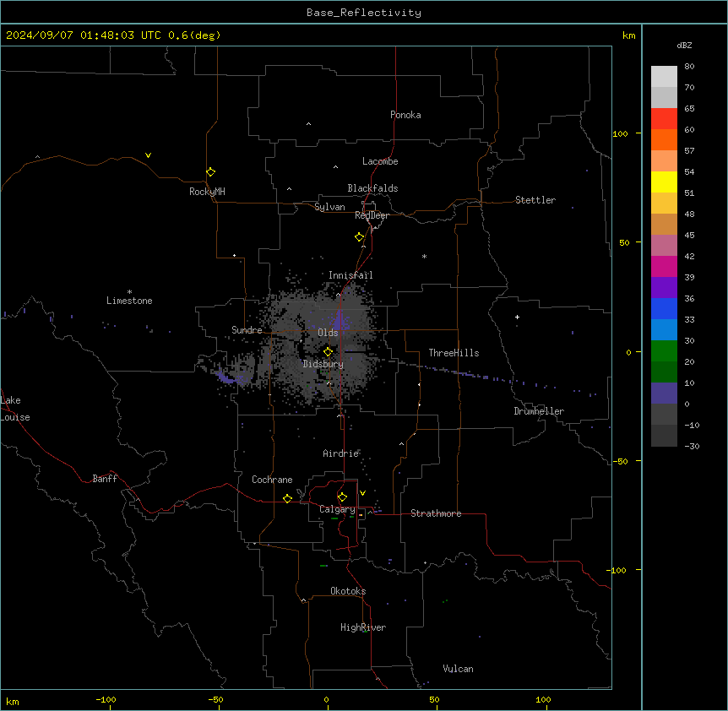Viewport: 728px width, 711px height.
Task: Click the Okotoks label
Action: point(348,591)
